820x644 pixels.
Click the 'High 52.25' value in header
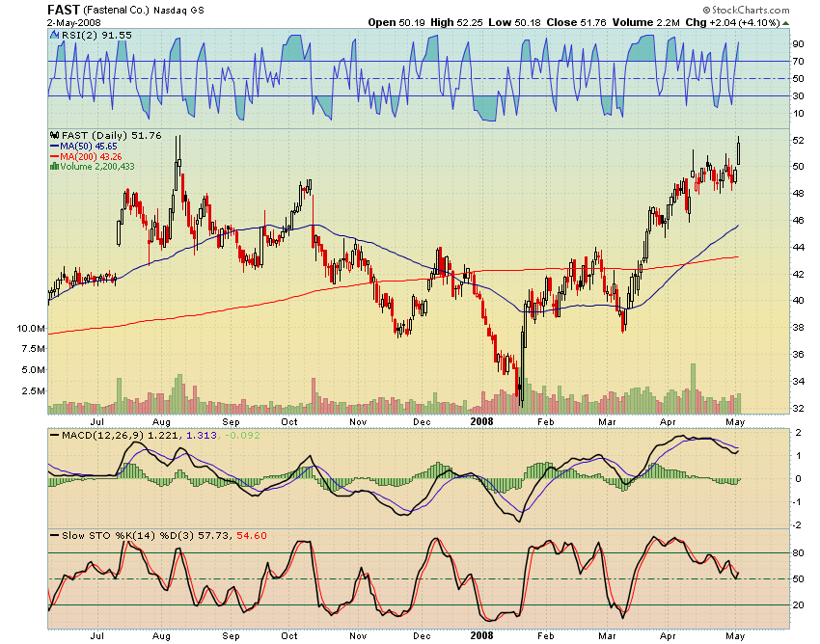pos(456,22)
